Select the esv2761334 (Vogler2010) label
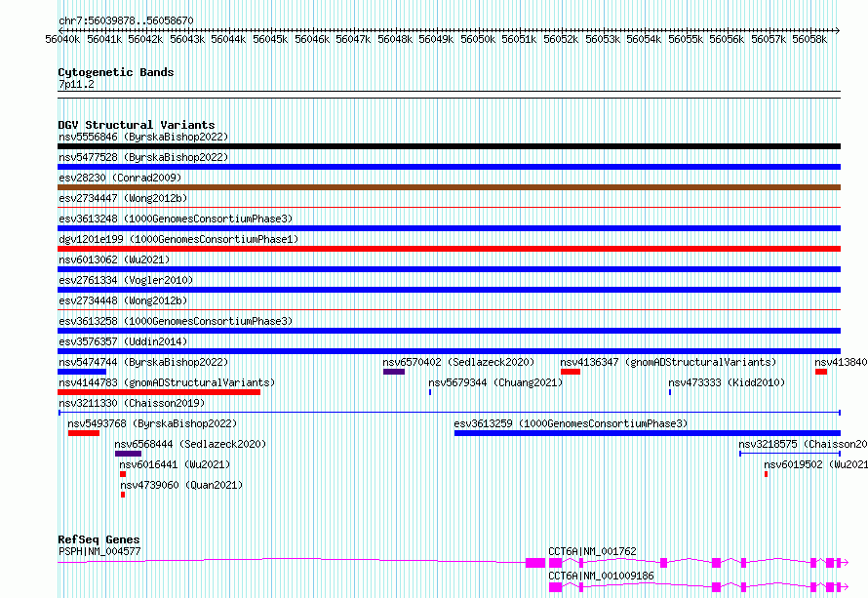Image resolution: width=868 pixels, height=598 pixels. point(126,280)
